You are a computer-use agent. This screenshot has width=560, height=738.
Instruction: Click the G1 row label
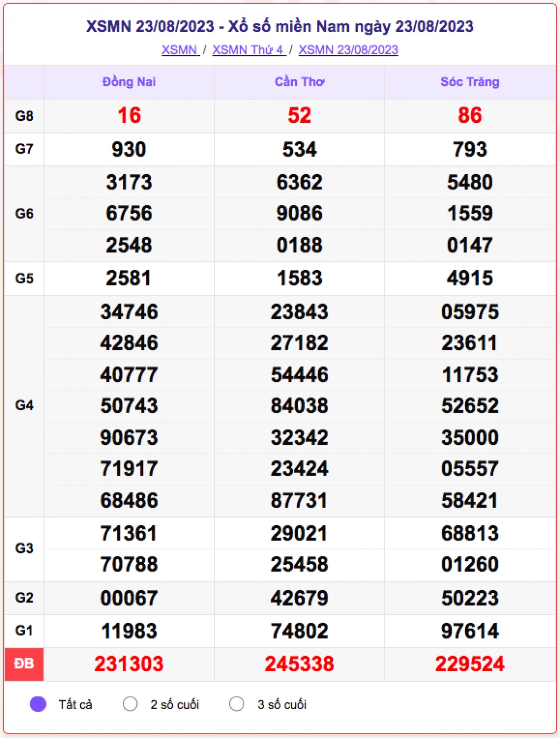(x=24, y=631)
